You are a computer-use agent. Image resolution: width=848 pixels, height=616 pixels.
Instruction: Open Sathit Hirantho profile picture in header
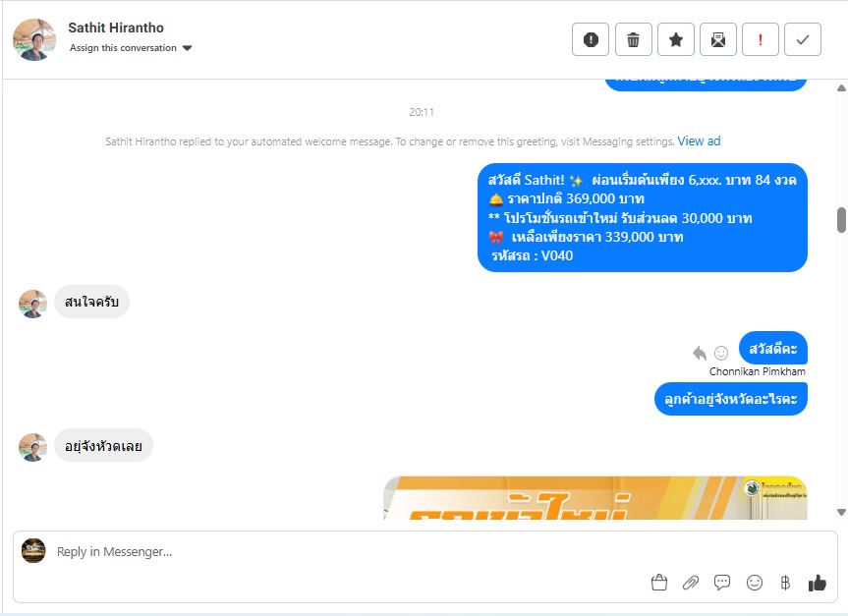click(34, 39)
